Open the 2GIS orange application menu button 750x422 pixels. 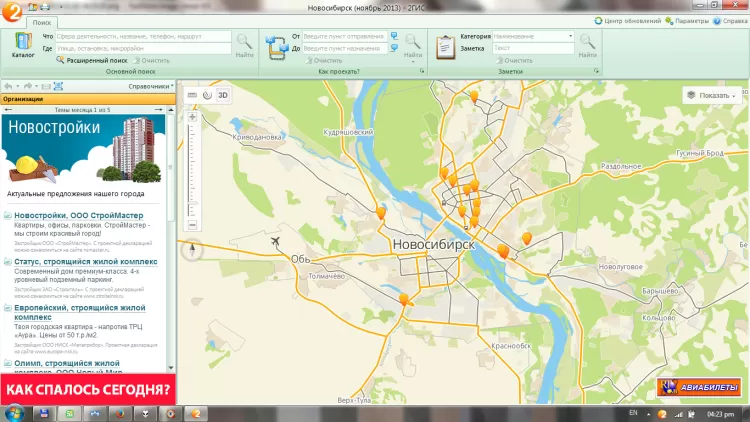point(11,11)
